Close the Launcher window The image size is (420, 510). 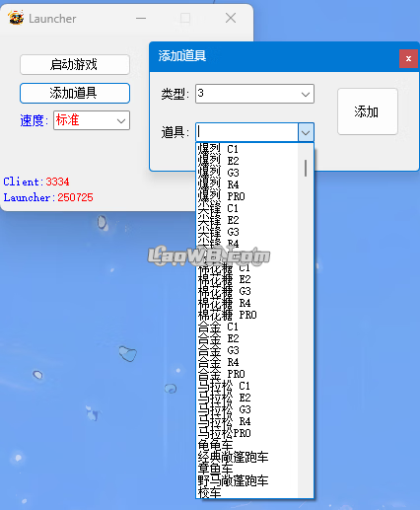[231, 19]
